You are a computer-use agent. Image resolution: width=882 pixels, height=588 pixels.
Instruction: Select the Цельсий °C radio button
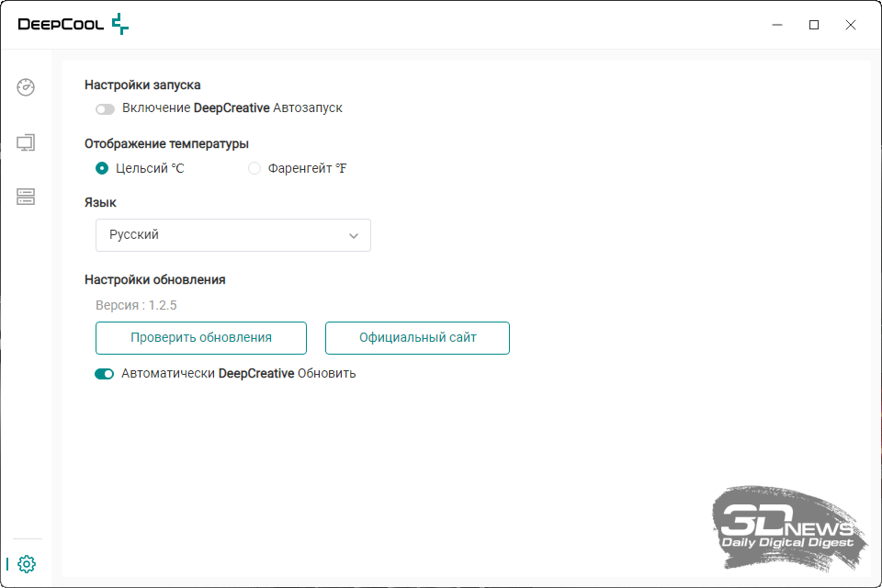(102, 168)
